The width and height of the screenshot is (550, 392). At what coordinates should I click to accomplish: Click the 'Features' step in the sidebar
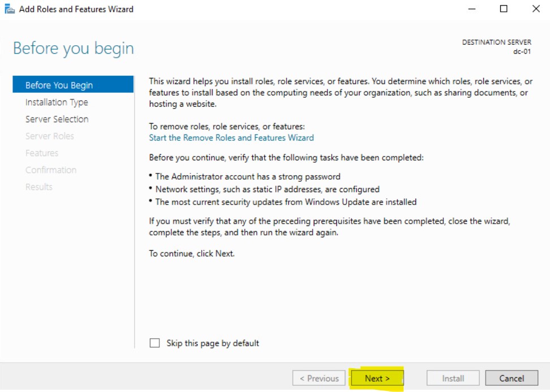point(42,153)
